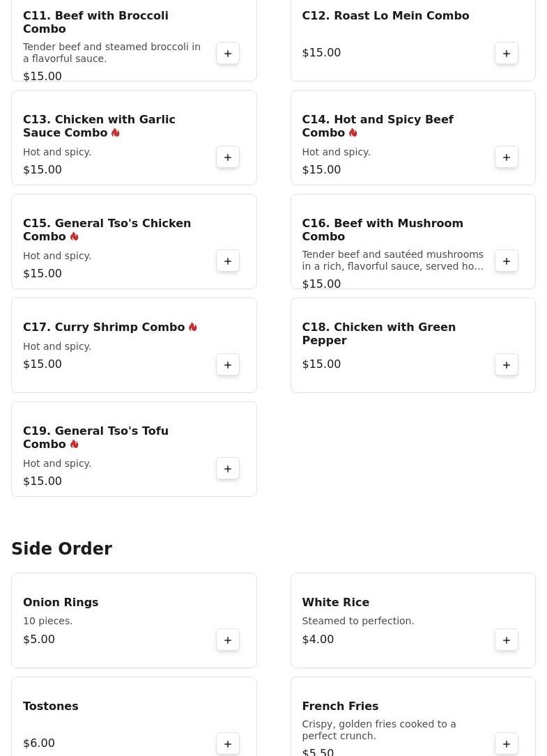Add C19 General Tso's Tofu Combo
Image resolution: width=547 pixels, height=756 pixels.
228,469
